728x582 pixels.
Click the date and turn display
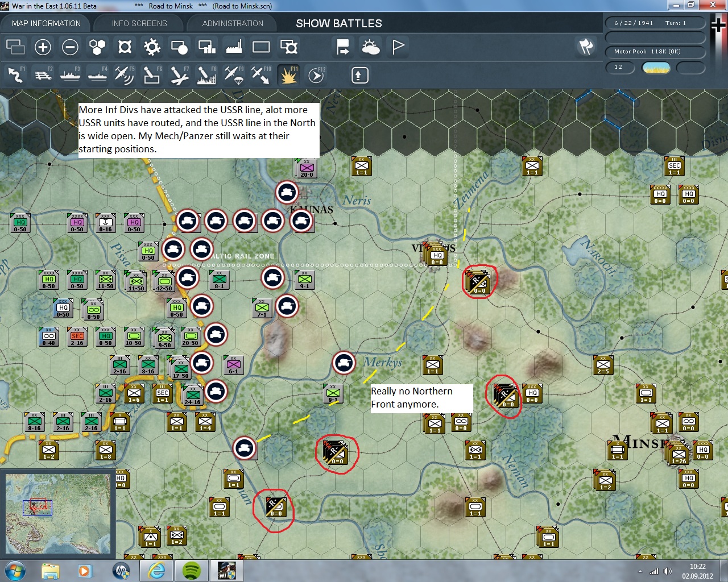(655, 23)
